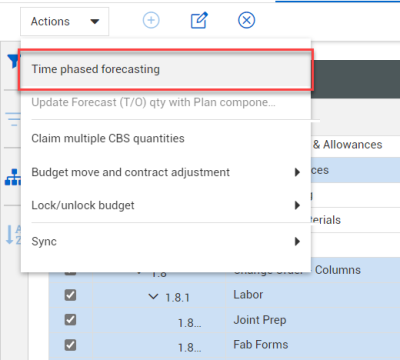This screenshot has width=400, height=360.
Task: Expand the Lock/unlock budget submenu arrow
Action: pos(297,205)
